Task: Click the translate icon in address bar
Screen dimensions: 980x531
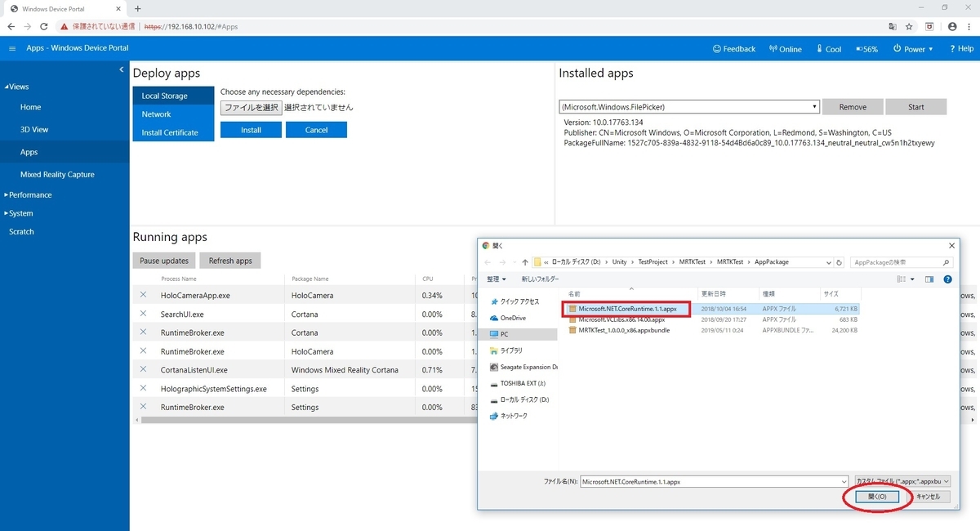Action: coord(892,26)
